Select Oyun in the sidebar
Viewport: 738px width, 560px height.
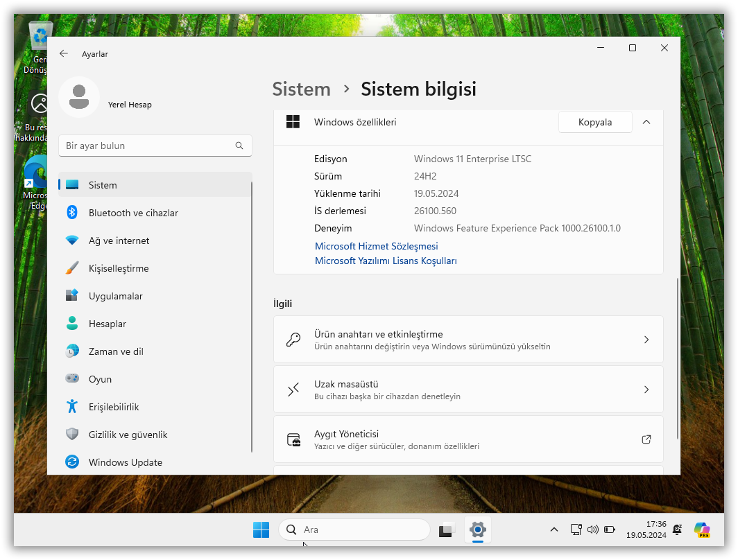click(155, 379)
